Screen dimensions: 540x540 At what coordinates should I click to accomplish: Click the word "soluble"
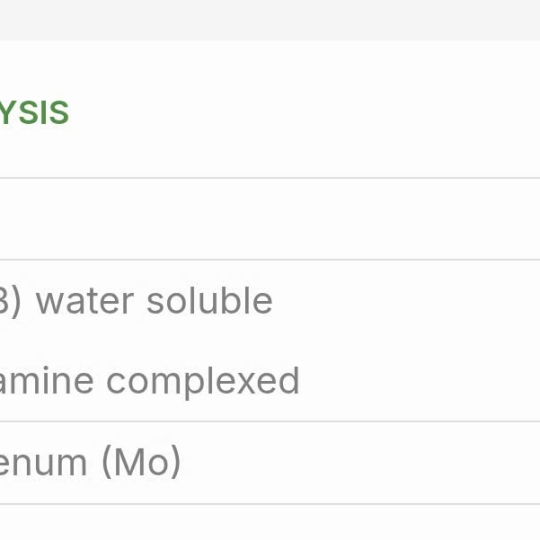click(x=210, y=300)
